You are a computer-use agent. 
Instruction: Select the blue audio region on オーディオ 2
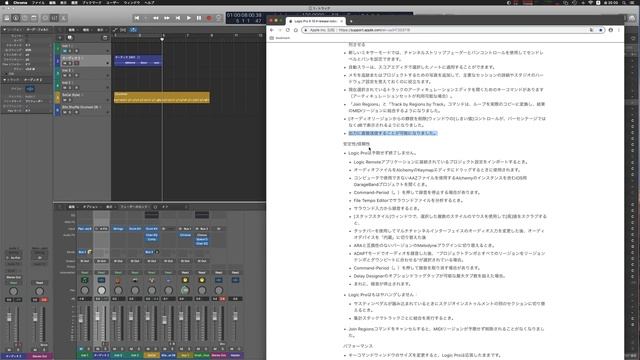click(138, 60)
